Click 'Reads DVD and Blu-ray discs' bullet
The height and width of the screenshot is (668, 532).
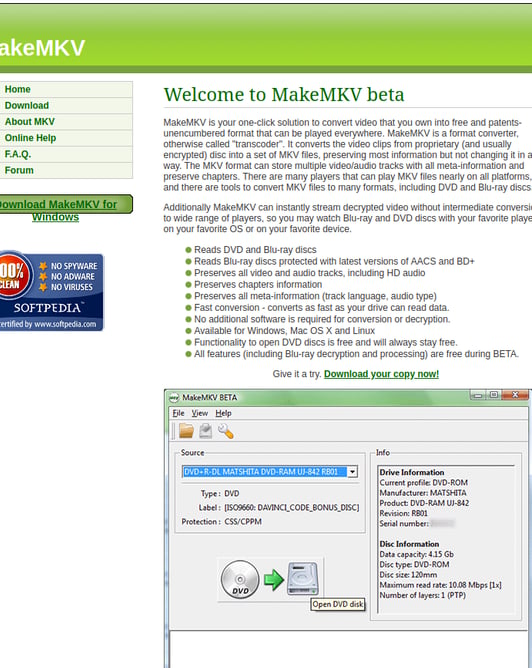pos(255,250)
